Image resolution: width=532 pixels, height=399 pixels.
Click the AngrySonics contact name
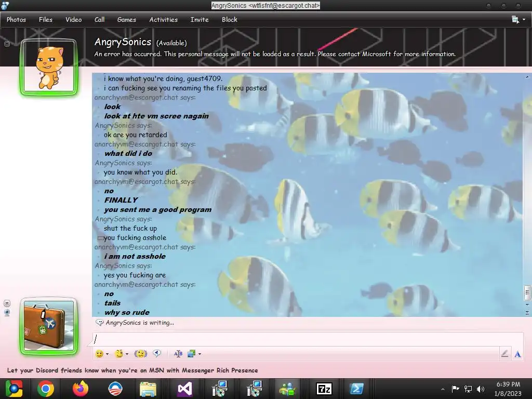pyautogui.click(x=123, y=42)
